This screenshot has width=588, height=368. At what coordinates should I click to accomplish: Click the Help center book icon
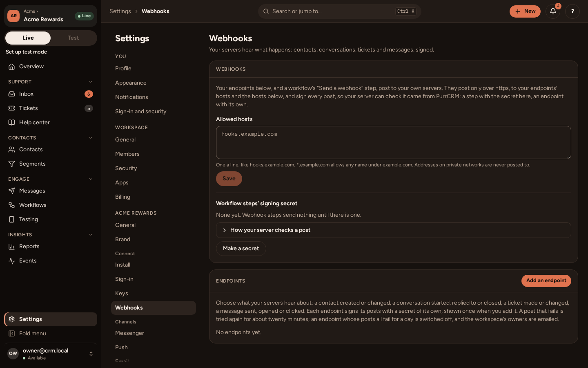click(x=12, y=123)
